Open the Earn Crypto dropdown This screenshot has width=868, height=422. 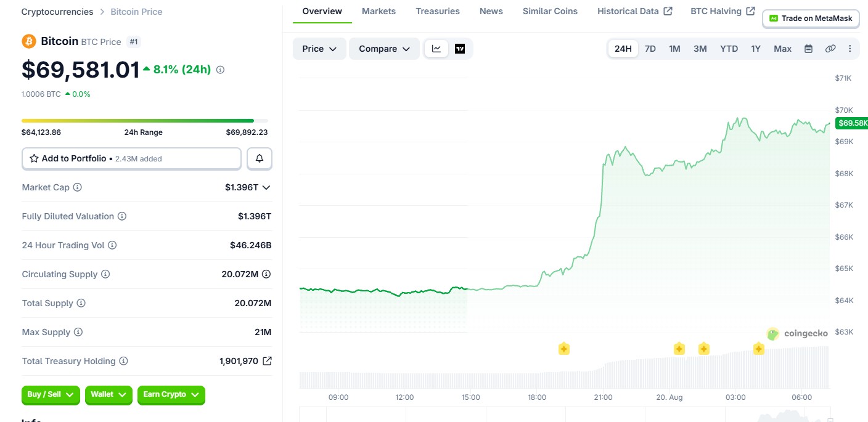pyautogui.click(x=171, y=394)
